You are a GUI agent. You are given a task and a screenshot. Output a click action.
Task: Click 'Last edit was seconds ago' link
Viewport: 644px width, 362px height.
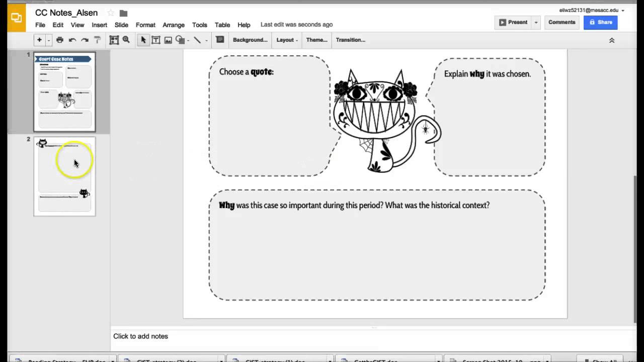pyautogui.click(x=296, y=24)
